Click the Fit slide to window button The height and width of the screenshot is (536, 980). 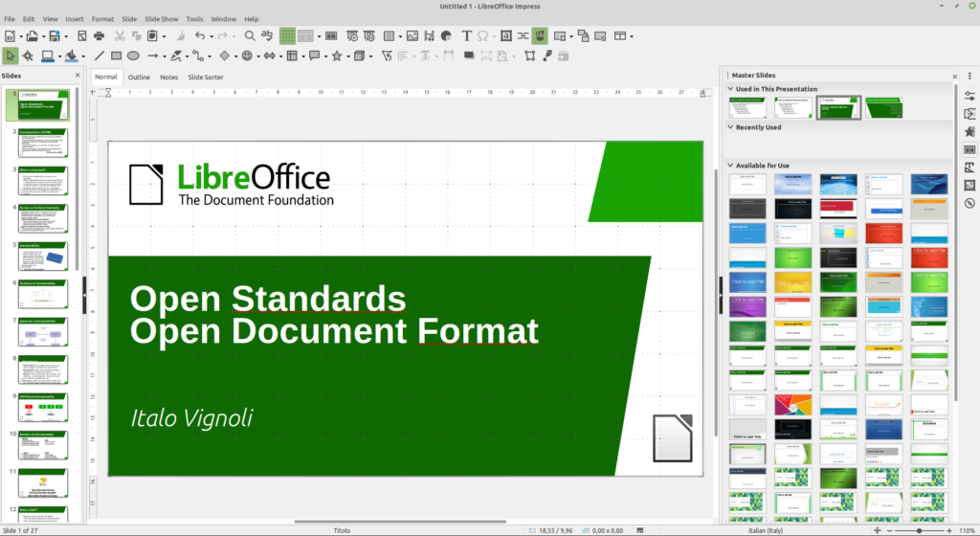[877, 530]
